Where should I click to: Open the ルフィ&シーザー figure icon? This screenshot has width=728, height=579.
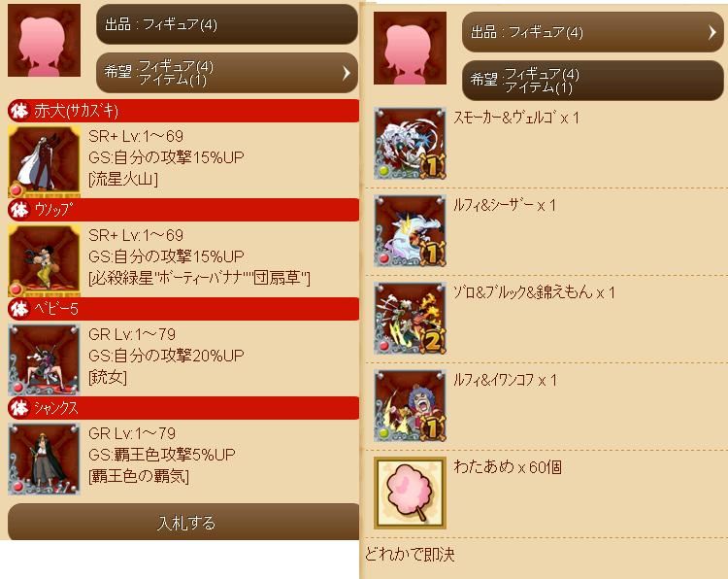pyautogui.click(x=410, y=231)
